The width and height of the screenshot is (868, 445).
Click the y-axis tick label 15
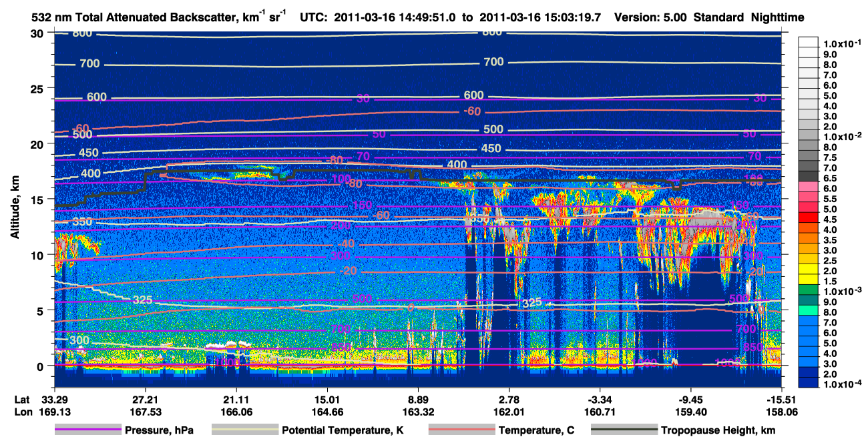tap(39, 199)
